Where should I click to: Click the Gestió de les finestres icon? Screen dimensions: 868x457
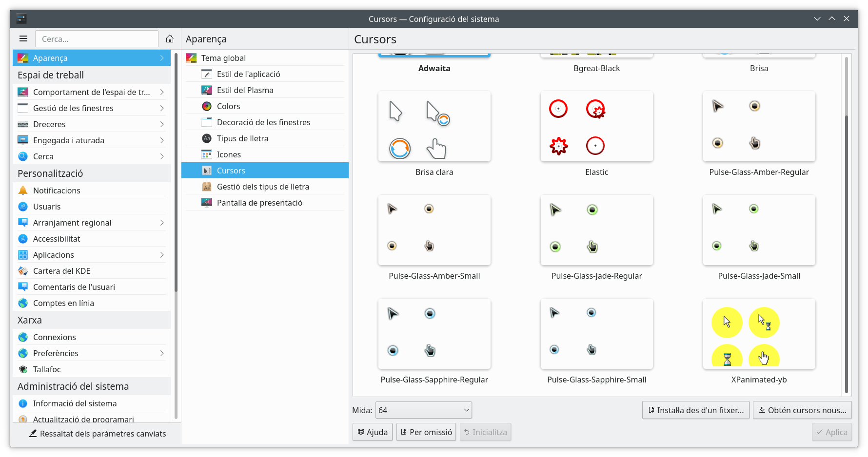pyautogui.click(x=23, y=108)
